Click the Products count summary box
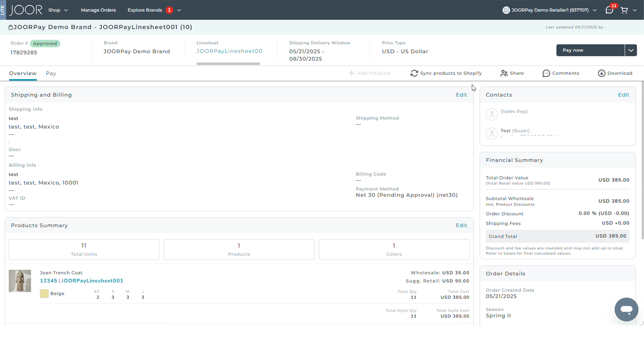 click(239, 249)
